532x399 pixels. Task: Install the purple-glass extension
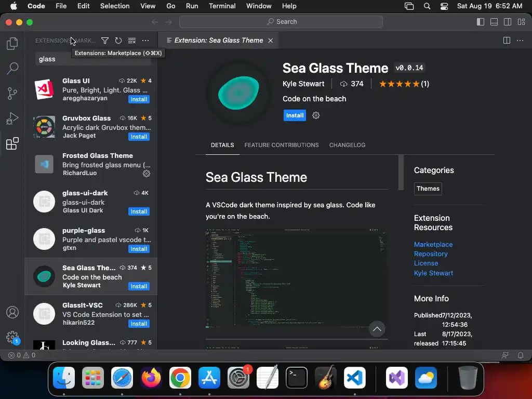(x=139, y=249)
